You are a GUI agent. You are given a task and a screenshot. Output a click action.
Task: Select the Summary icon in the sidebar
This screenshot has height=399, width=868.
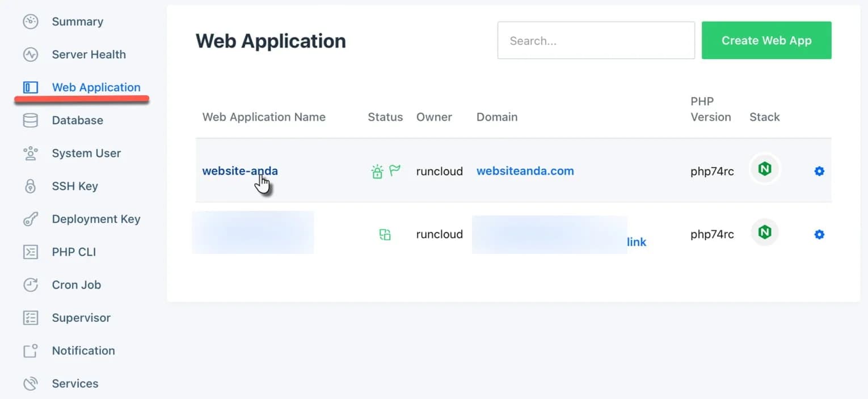click(x=30, y=21)
